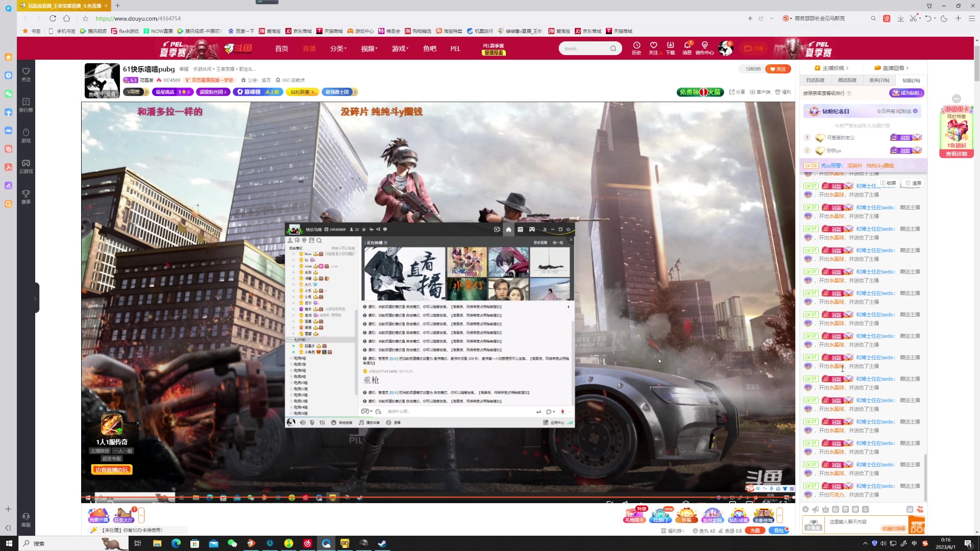
Task: Open 赛事 trophy icon in left sidebar
Action: coord(26,196)
